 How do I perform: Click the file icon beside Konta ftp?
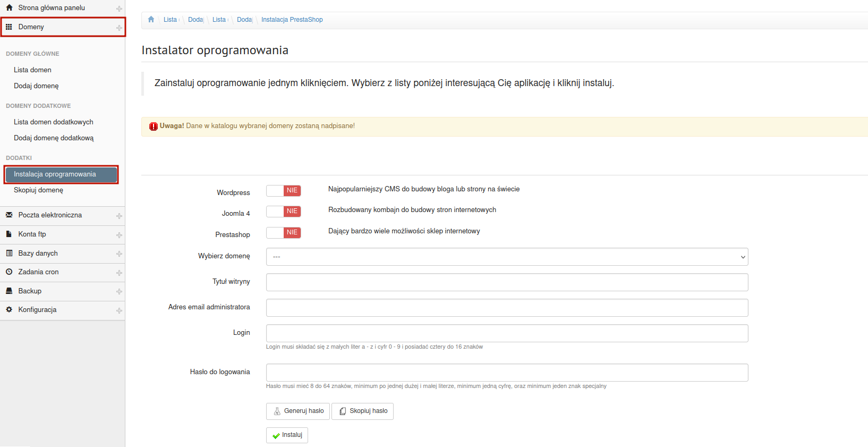(x=9, y=234)
